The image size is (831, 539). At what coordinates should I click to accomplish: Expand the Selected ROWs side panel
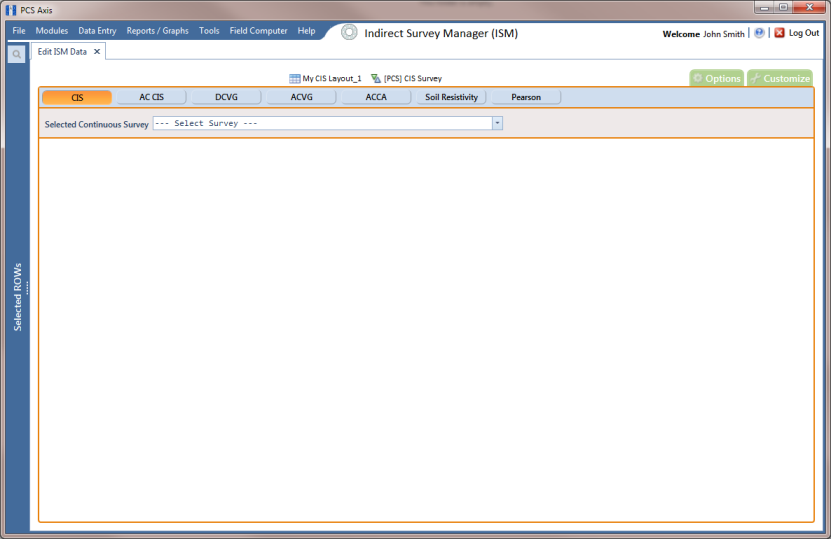[18, 297]
